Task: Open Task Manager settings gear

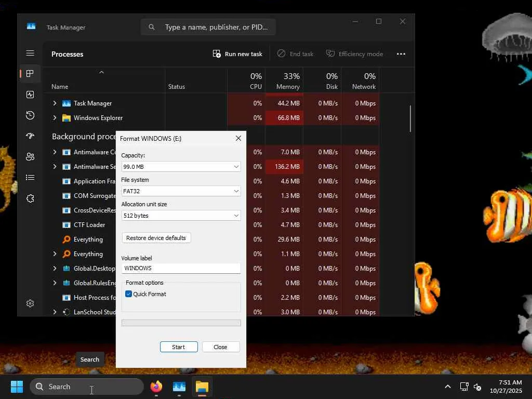Action: coord(30,303)
